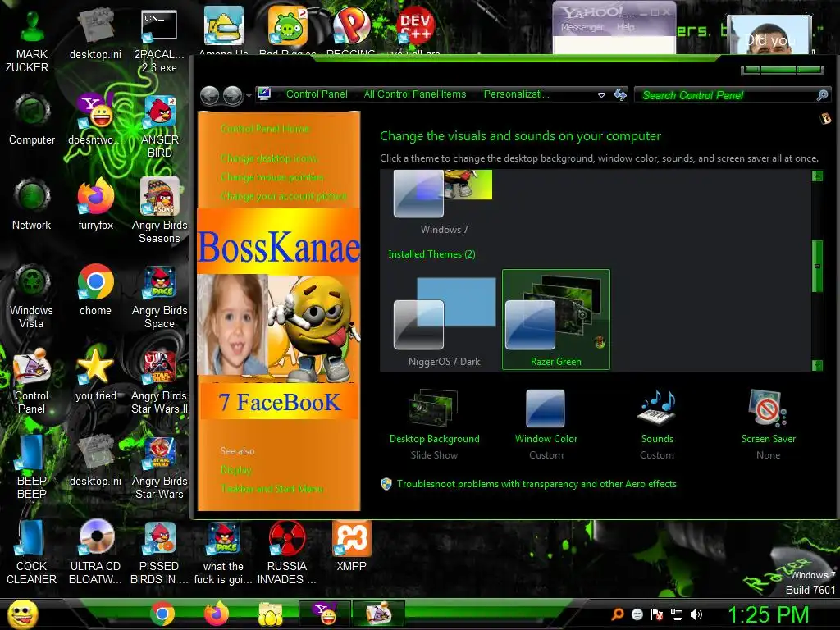Open Firefox from the taskbar
The height and width of the screenshot is (630, 840).
(x=216, y=614)
